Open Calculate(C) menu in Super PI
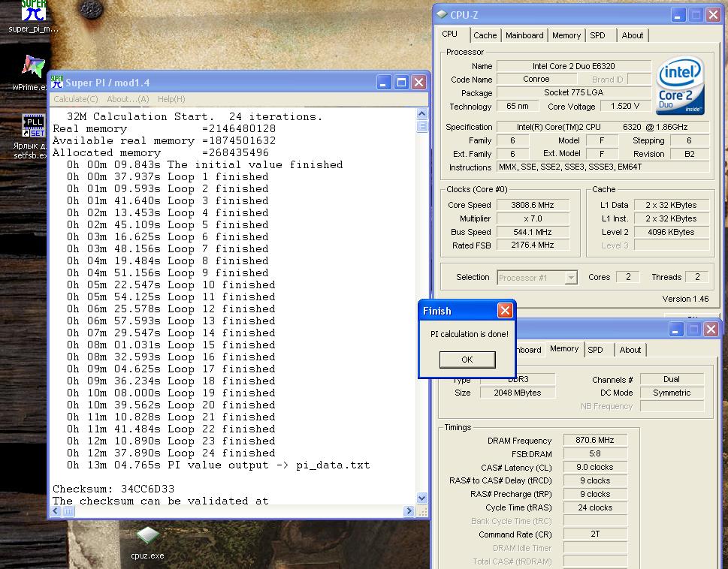This screenshot has height=569, width=728. pos(76,99)
